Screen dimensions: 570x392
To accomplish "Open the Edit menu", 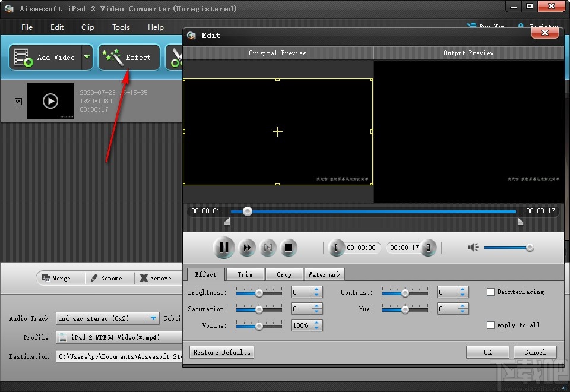I will (x=57, y=27).
